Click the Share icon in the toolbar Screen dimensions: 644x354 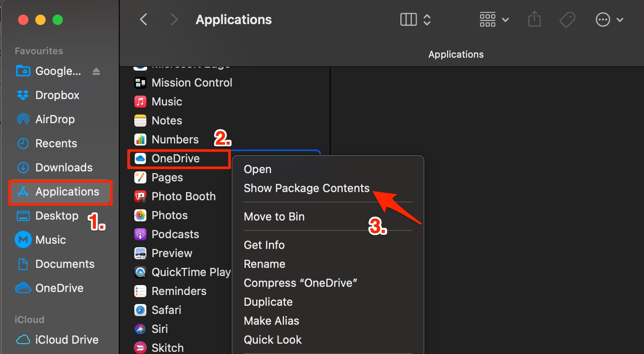534,19
